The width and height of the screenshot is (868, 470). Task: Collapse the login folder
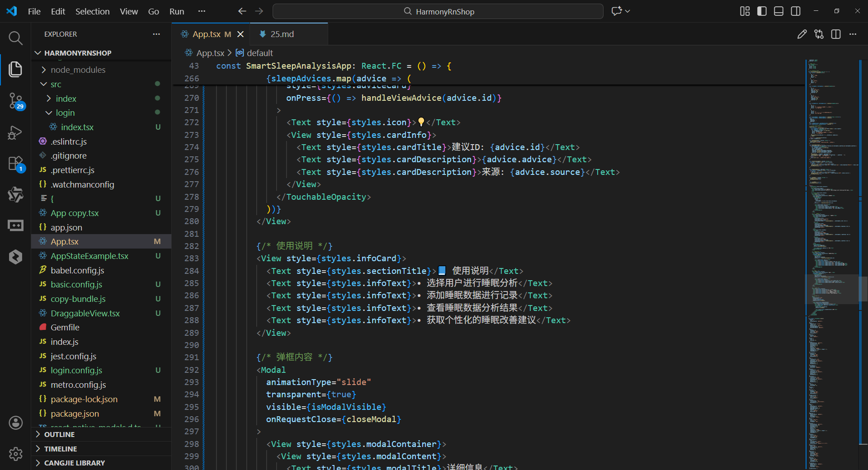tap(101, 113)
